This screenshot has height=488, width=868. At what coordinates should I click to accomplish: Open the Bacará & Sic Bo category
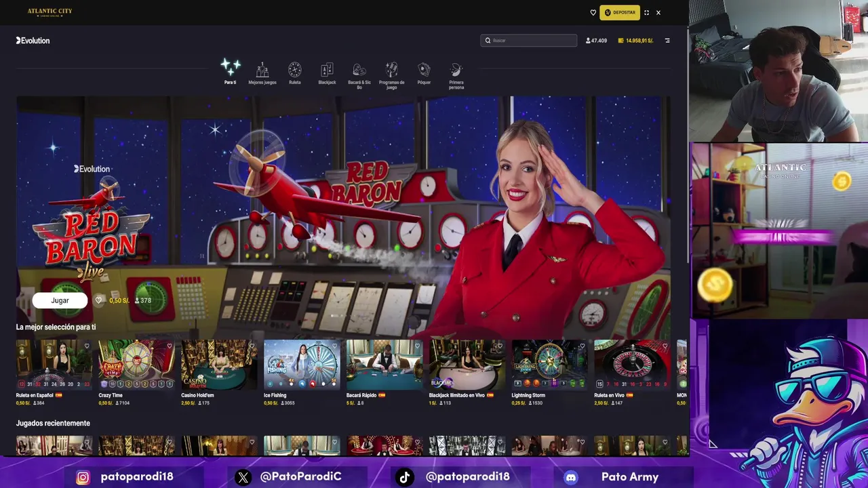click(x=359, y=76)
